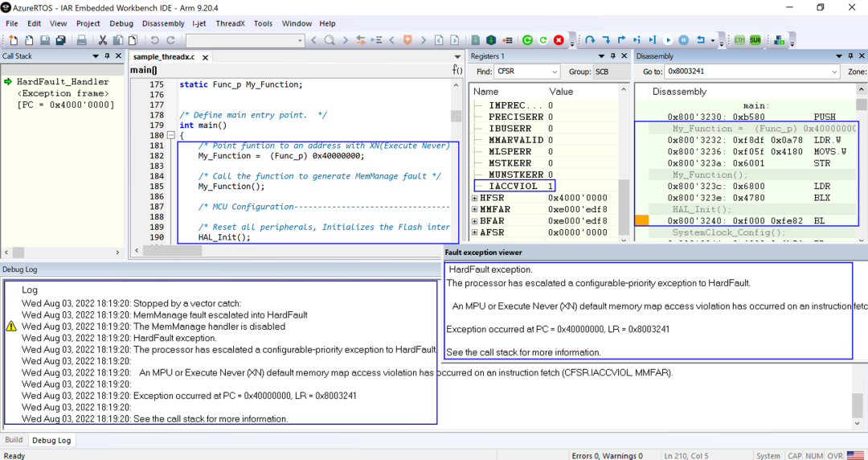Image resolution: width=868 pixels, height=460 pixels.
Task: Collapse the main() fold marker at line 180
Action: pos(170,135)
